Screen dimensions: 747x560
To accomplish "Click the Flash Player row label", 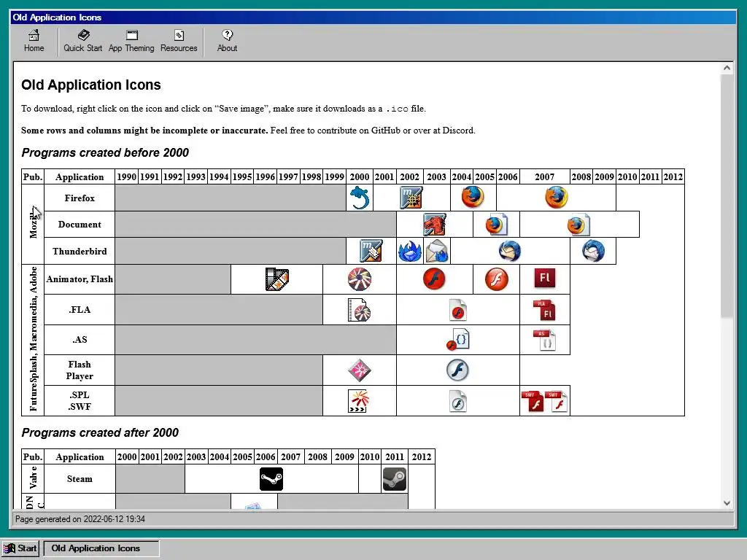I will 80,370.
